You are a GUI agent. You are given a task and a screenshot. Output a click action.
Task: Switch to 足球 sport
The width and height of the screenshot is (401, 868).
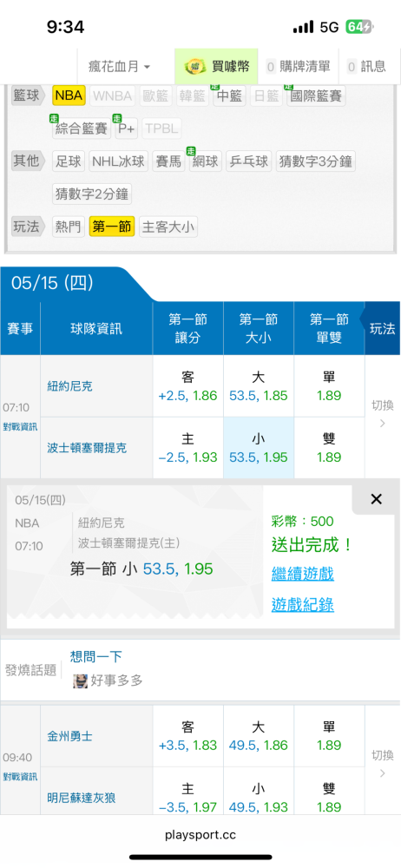[69, 161]
